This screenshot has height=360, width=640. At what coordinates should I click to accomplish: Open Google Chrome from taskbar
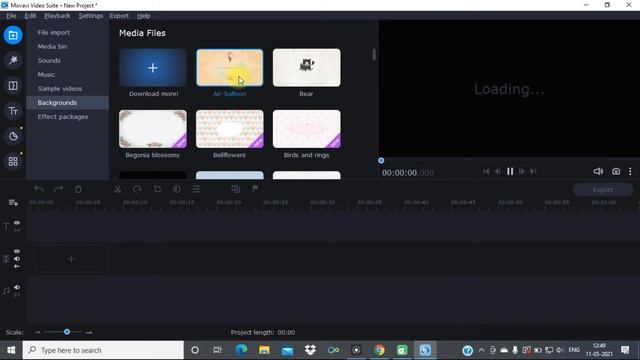pos(379,350)
